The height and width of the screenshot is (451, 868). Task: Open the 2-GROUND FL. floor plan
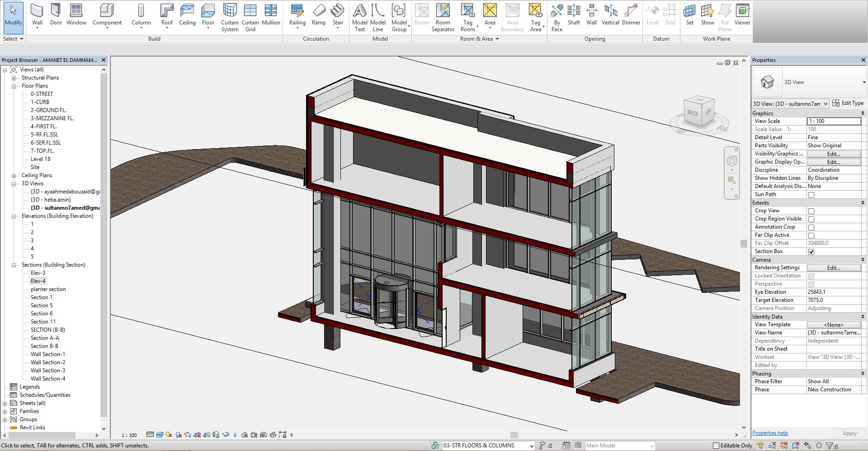click(x=48, y=110)
